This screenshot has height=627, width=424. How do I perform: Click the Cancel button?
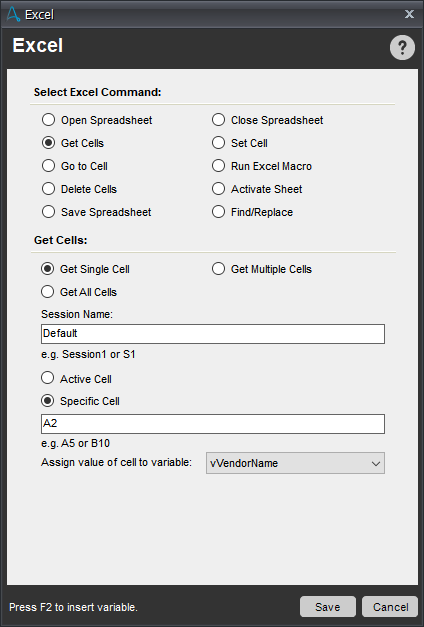pos(390,607)
